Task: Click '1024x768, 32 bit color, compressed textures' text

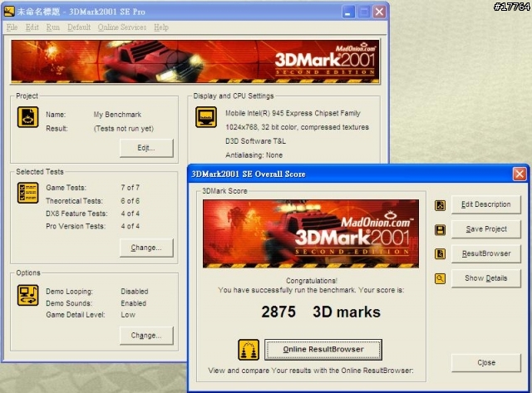Action: coord(297,127)
